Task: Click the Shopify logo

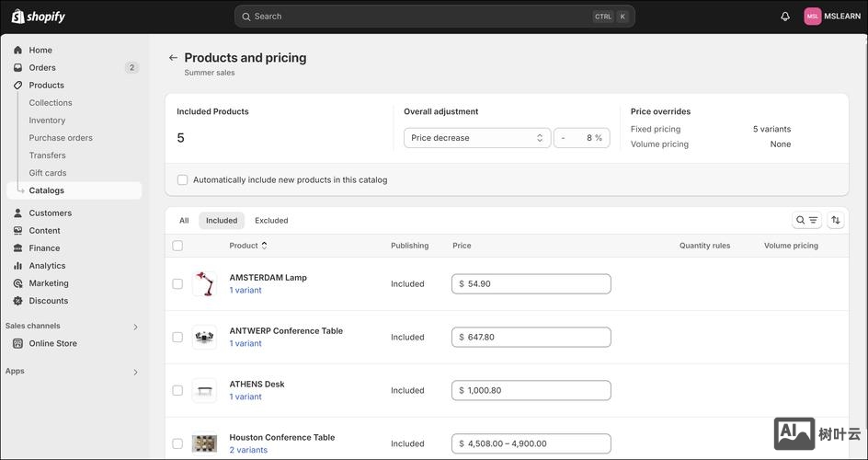Action: pyautogui.click(x=39, y=17)
